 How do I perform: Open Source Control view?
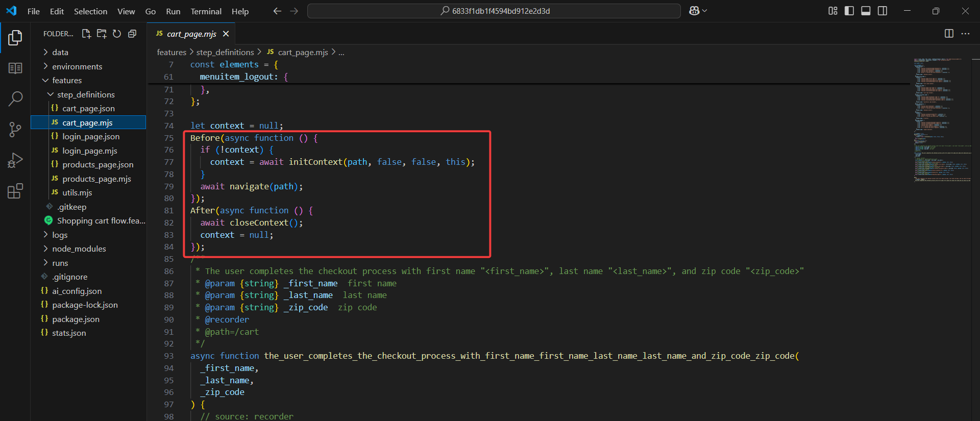click(x=15, y=130)
